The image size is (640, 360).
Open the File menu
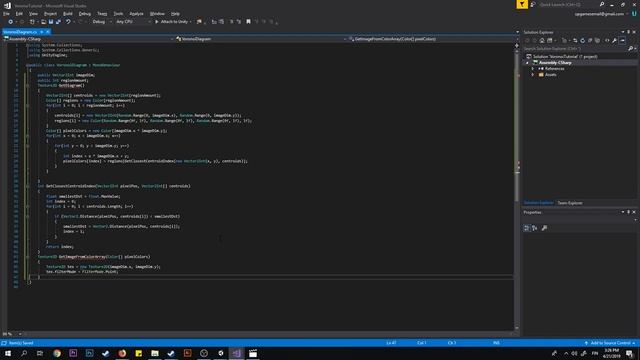tap(6, 13)
